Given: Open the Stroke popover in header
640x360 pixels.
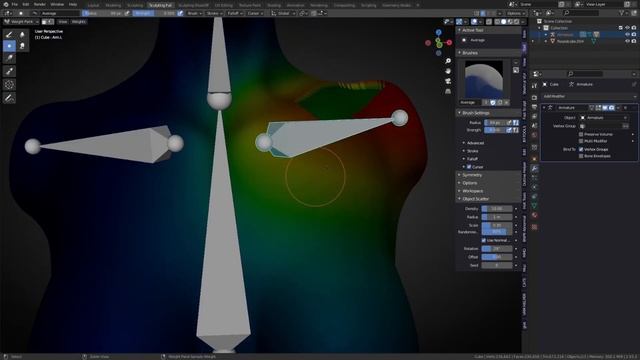Looking at the screenshot, I should point(214,13).
